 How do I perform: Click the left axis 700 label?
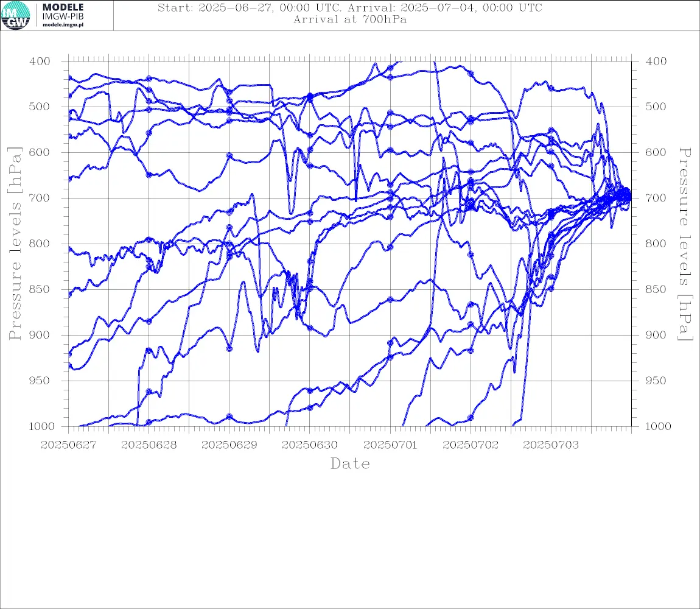40,198
